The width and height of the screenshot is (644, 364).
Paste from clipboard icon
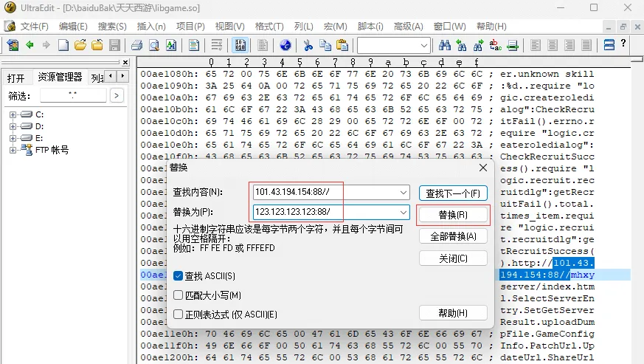pos(342,45)
